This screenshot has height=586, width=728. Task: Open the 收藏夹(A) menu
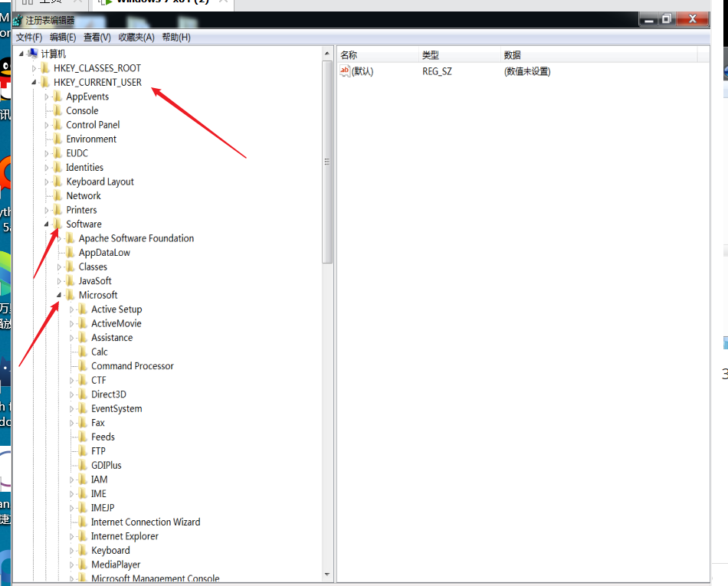pyautogui.click(x=136, y=37)
